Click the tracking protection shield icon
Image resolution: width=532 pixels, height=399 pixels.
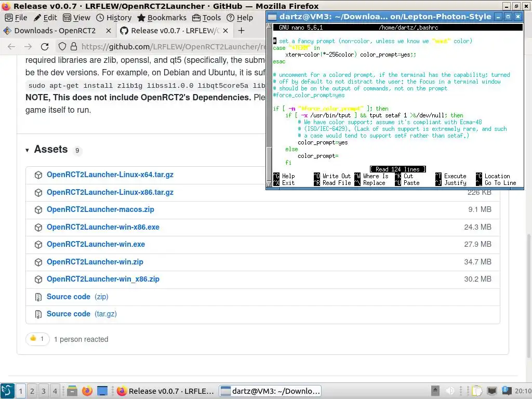(62, 46)
